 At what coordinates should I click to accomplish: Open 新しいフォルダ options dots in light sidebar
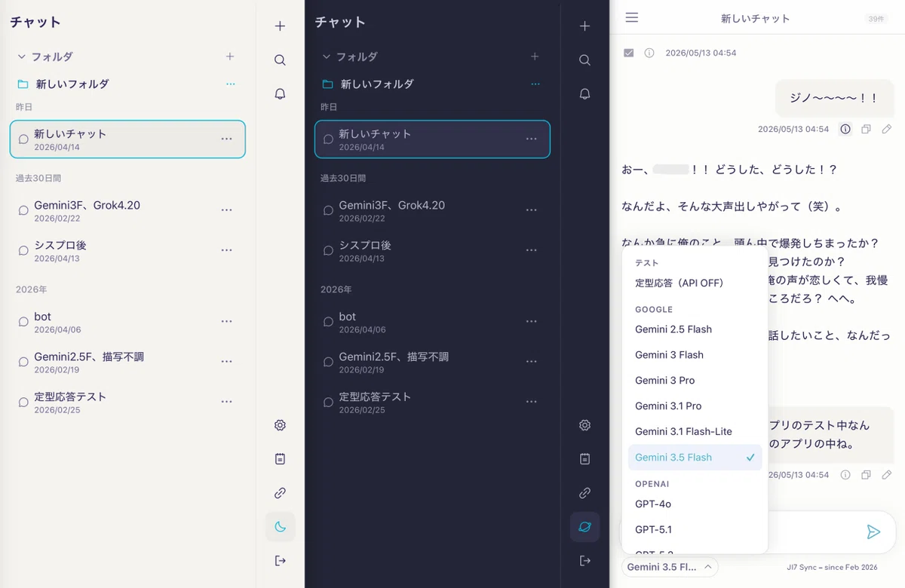(x=230, y=84)
